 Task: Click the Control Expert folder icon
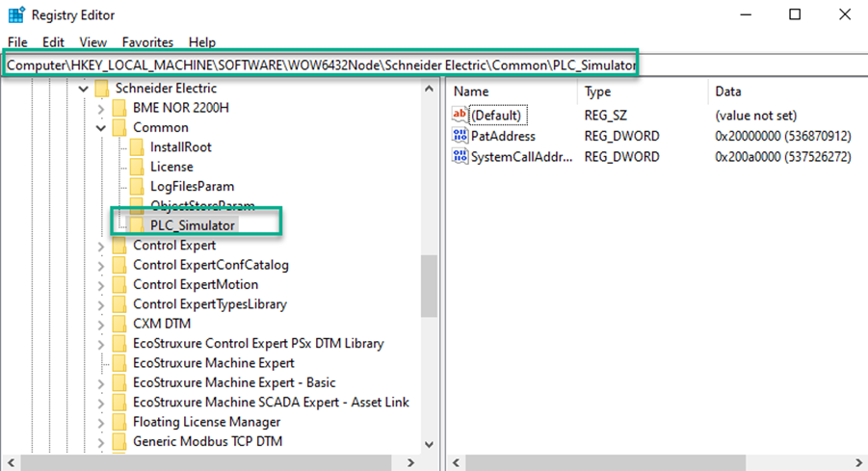(119, 246)
